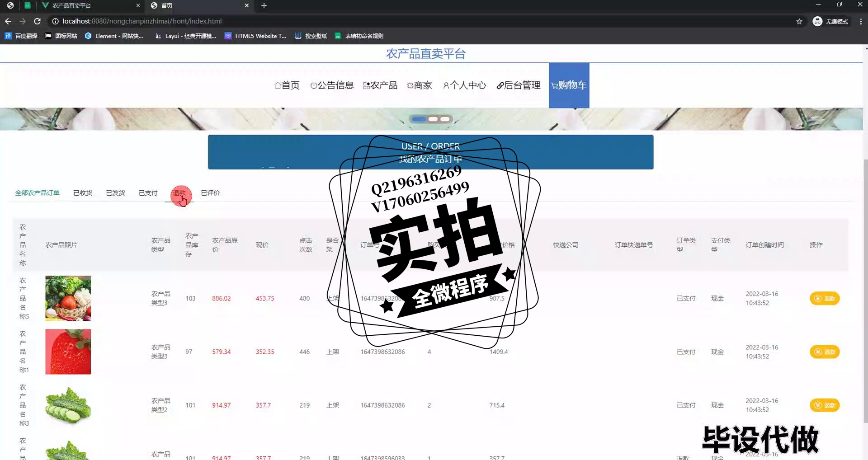Open the 表结构命名规则 bookmark
This screenshot has width=868, height=460.
tap(359, 36)
